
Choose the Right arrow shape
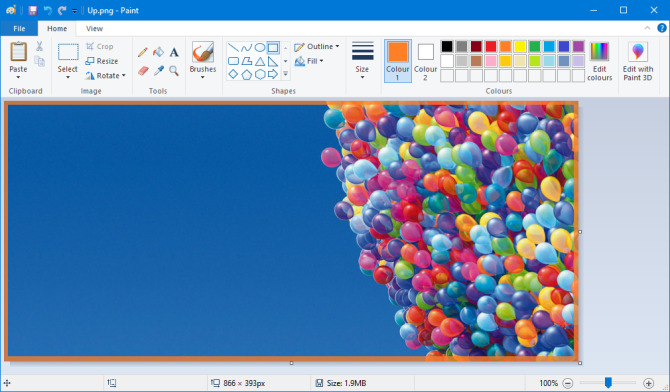pos(273,74)
